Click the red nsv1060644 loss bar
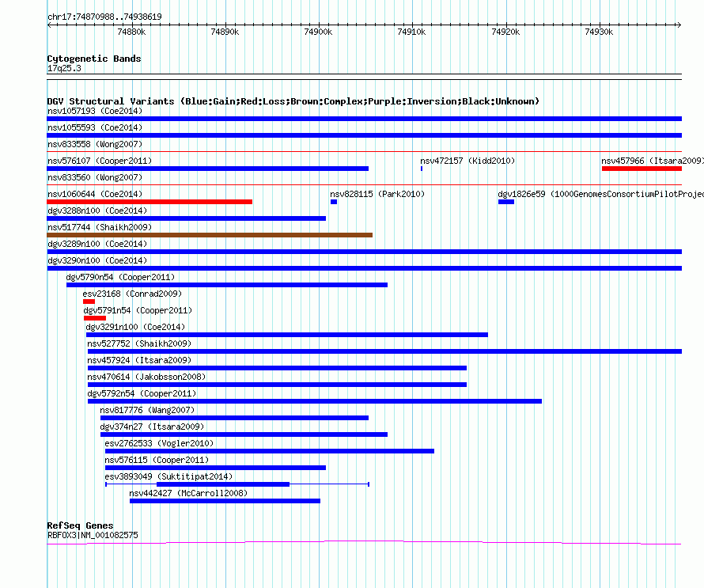This screenshot has width=704, height=588. tap(150, 202)
